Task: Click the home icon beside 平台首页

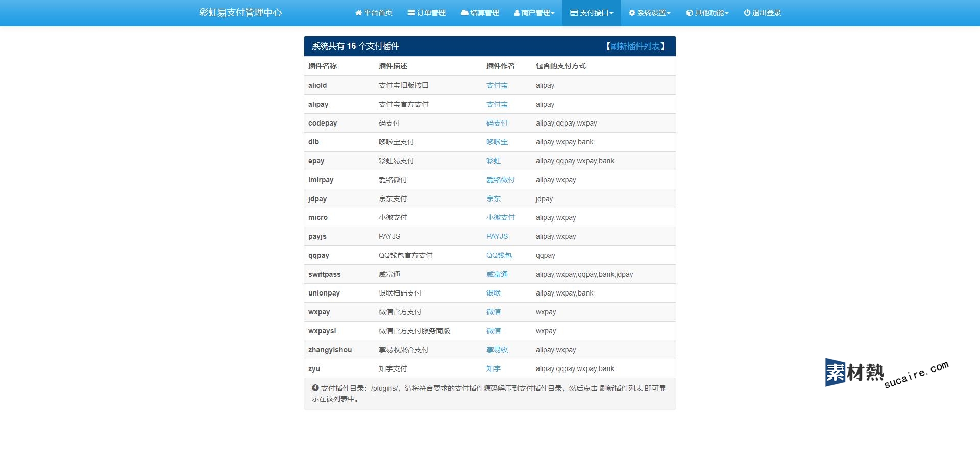Action: 358,13
